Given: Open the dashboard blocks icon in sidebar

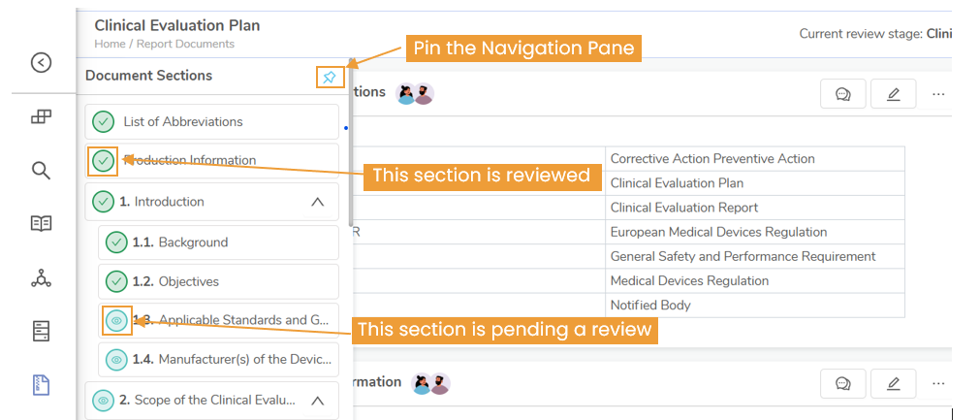Looking at the screenshot, I should (42, 116).
